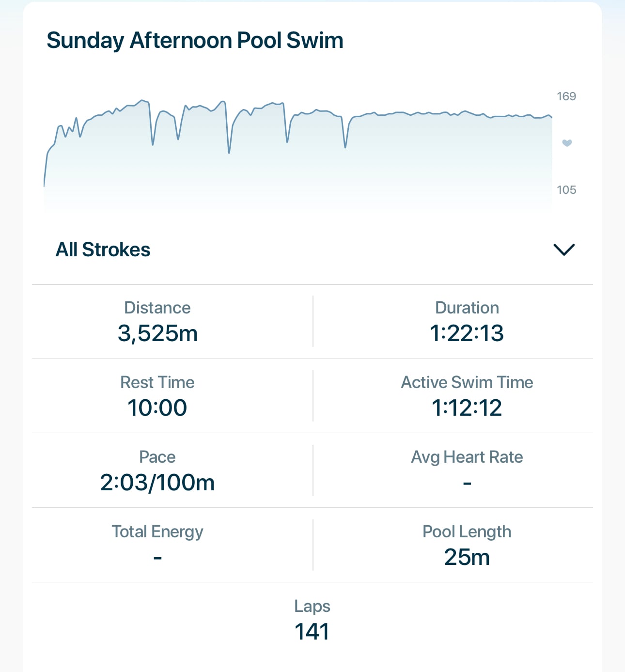The height and width of the screenshot is (672, 625).
Task: Click the deepest heart rate dip on chart
Action: click(229, 153)
